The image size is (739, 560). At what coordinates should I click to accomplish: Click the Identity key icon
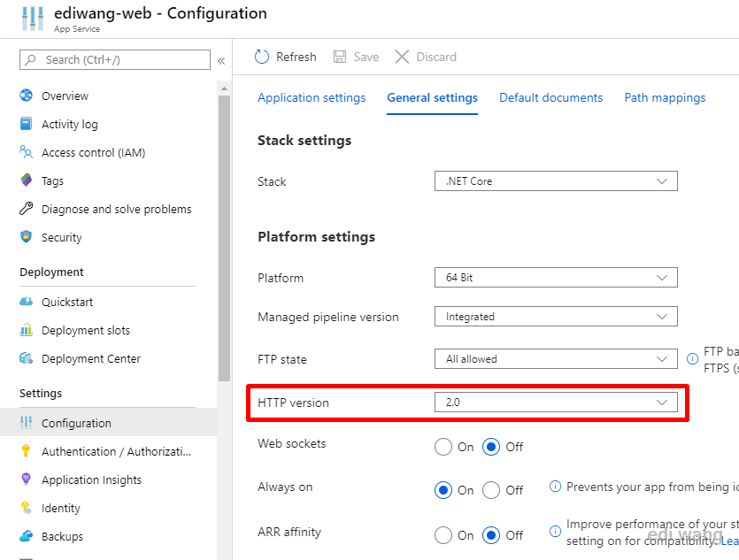pyautogui.click(x=27, y=508)
